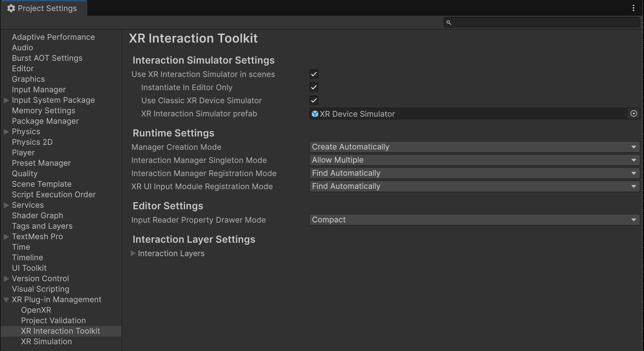Open XR UI Input Module Registration Mode dropdown
This screenshot has width=644, height=351.
tap(475, 186)
